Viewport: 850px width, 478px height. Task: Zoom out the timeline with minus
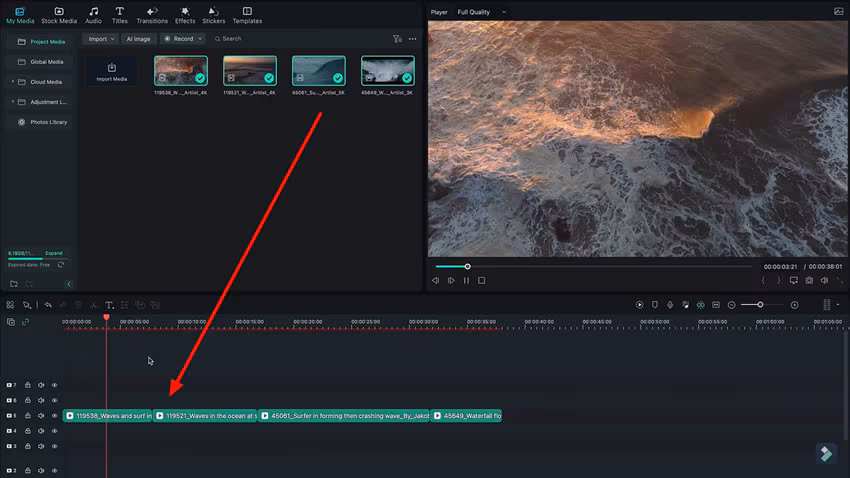731,305
